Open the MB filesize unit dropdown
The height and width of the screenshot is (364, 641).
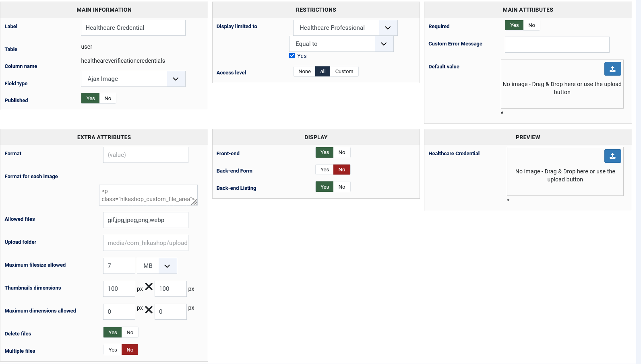[157, 266]
